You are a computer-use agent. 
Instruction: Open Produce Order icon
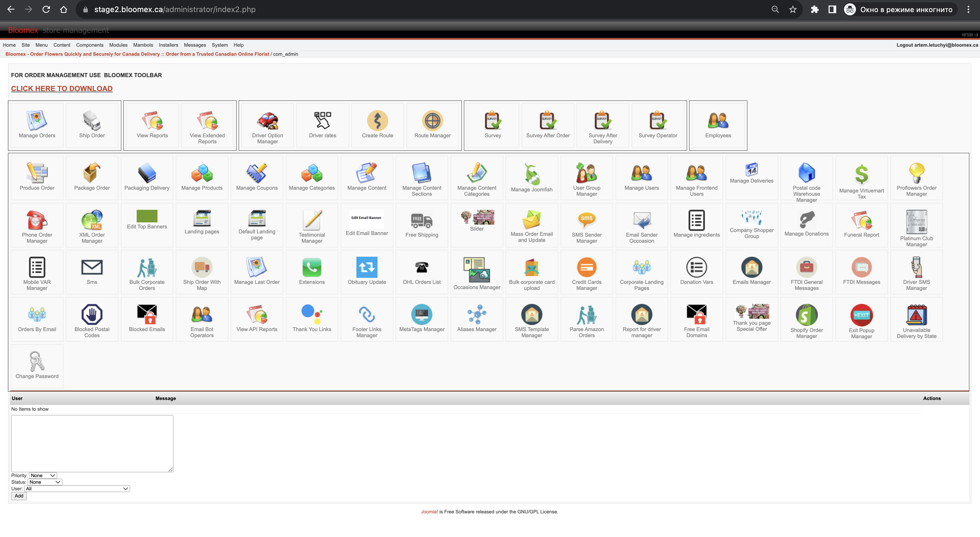point(37,173)
